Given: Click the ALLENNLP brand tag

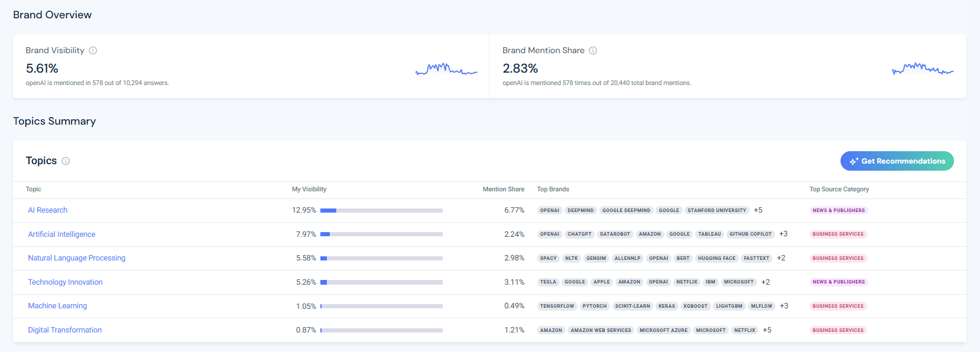Looking at the screenshot, I should click(x=627, y=258).
